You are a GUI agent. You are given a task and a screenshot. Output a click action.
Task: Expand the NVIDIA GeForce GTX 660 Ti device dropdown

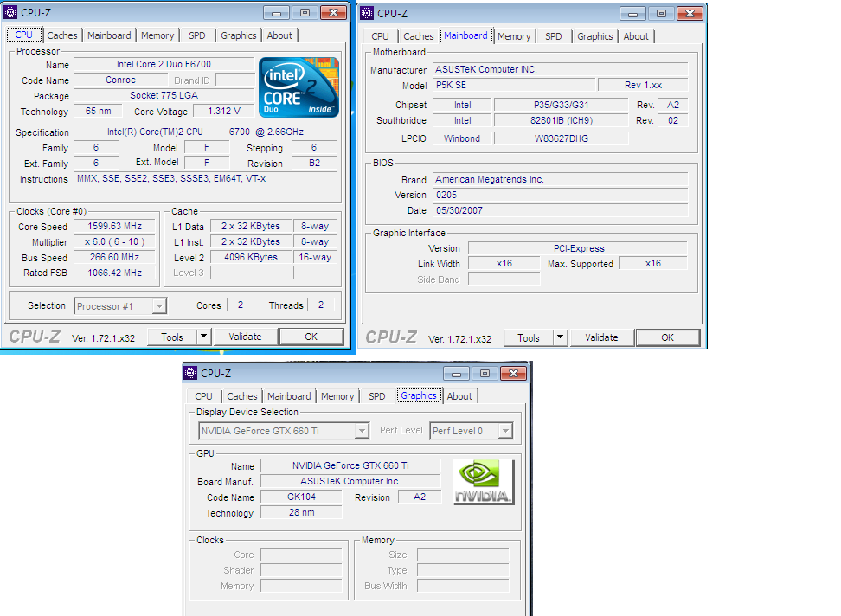tap(362, 431)
